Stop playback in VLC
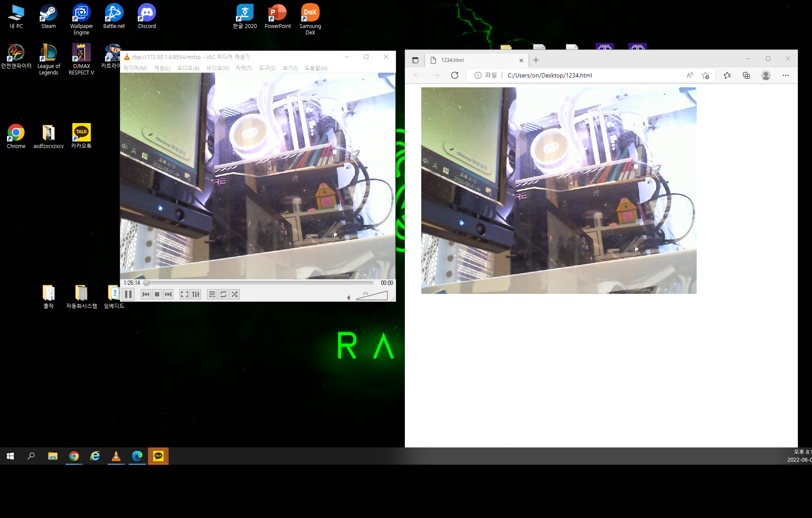The image size is (812, 518). point(157,294)
